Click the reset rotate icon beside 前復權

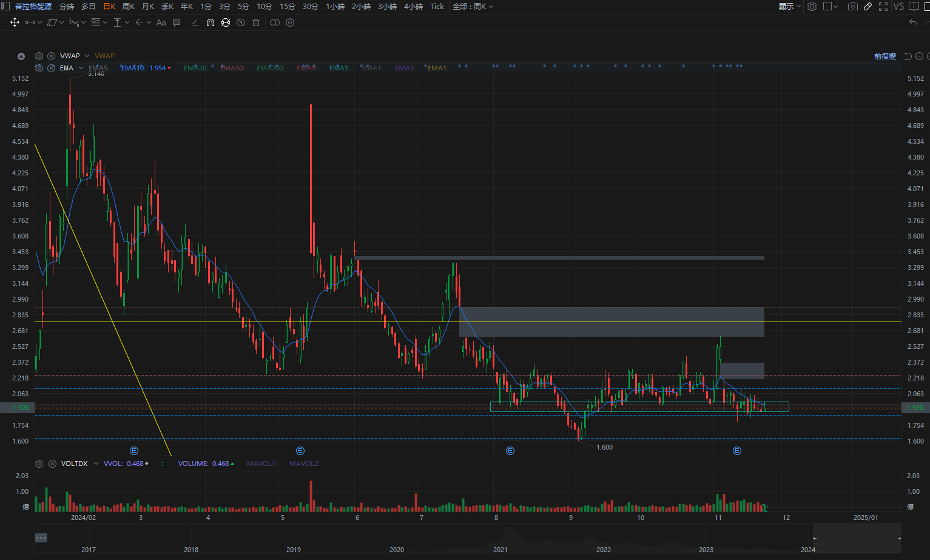(x=908, y=56)
